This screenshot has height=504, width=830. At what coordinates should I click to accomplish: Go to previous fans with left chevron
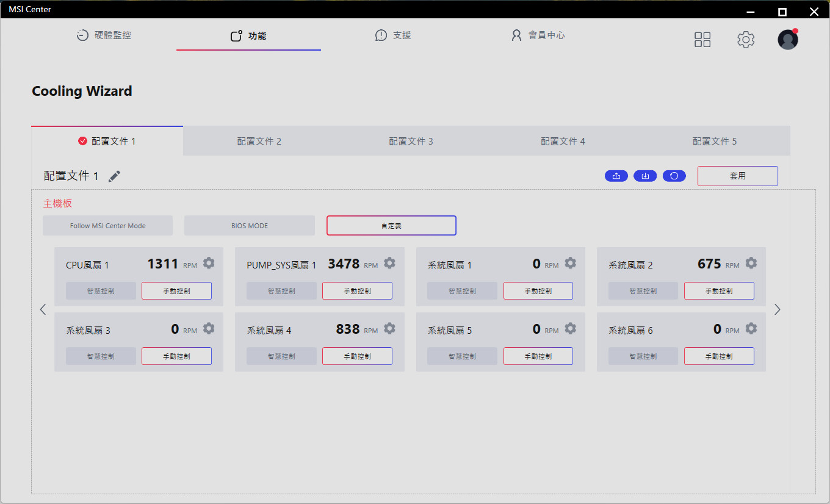coord(43,309)
